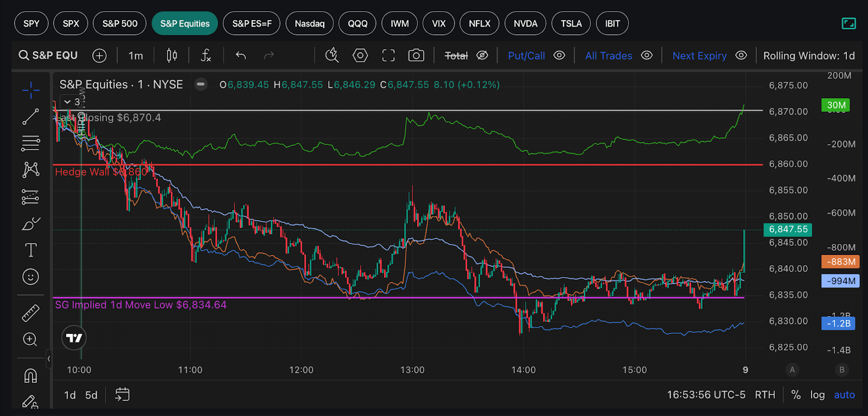Image resolution: width=868 pixels, height=416 pixels.
Task: Expand the collapsed indicators legend showing 3
Action: [71, 102]
